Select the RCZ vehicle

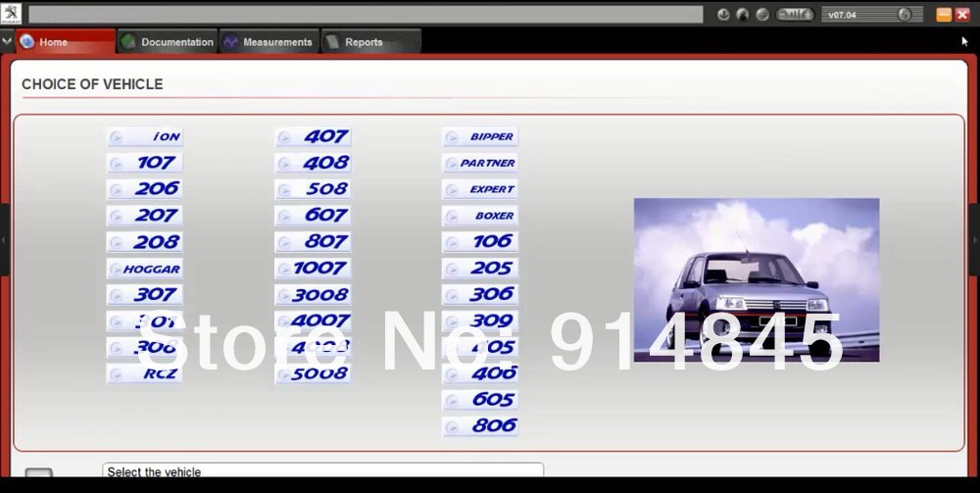(144, 373)
